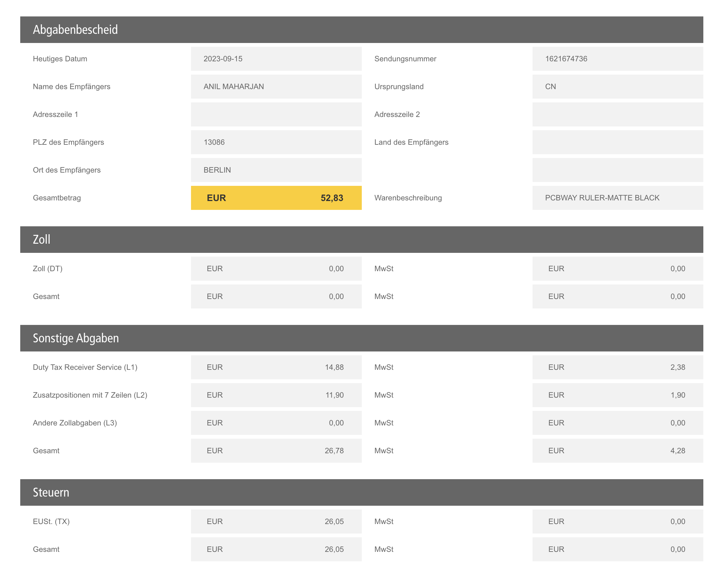728x586 pixels.
Task: Click the yellow Gesamtbetrag EUR 52,83 box
Action: click(276, 198)
